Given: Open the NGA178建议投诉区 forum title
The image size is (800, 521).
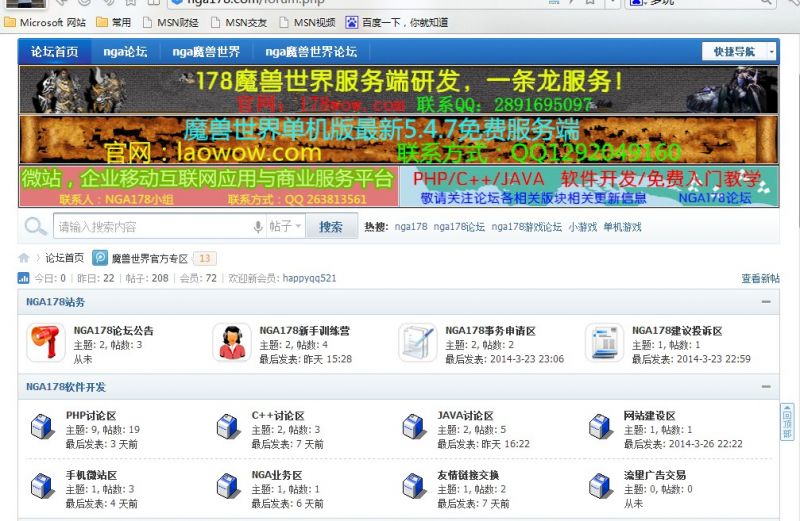Looking at the screenshot, I should [x=677, y=331].
